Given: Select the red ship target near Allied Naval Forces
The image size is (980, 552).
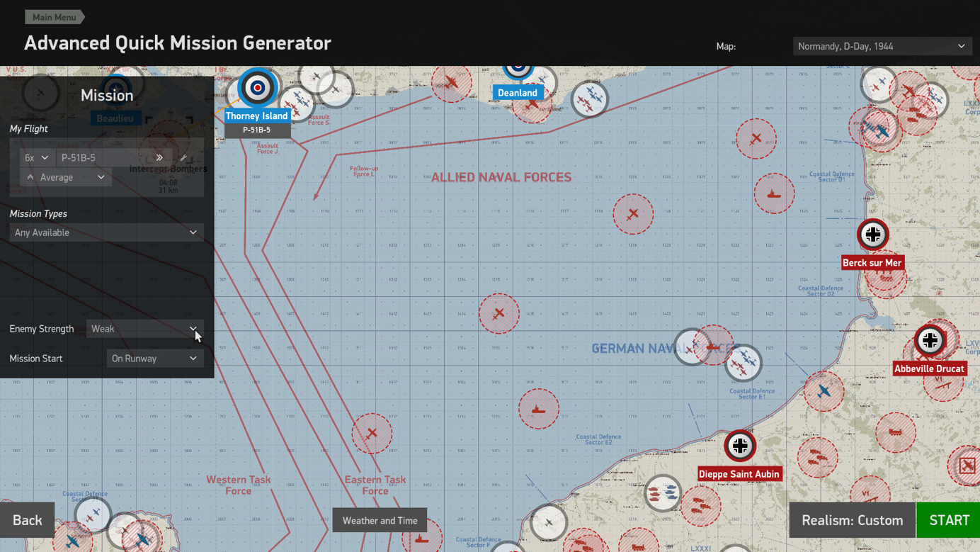Looking at the screenshot, I should click(774, 193).
